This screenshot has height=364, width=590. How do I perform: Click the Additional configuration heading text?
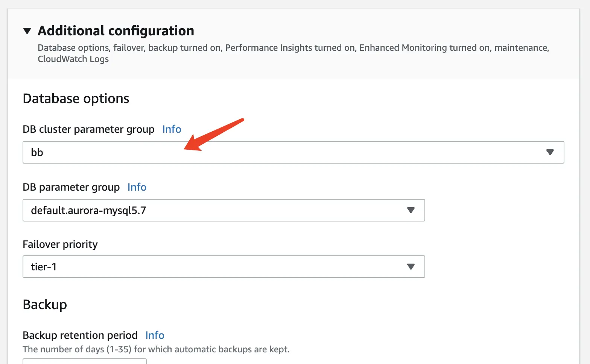(116, 31)
